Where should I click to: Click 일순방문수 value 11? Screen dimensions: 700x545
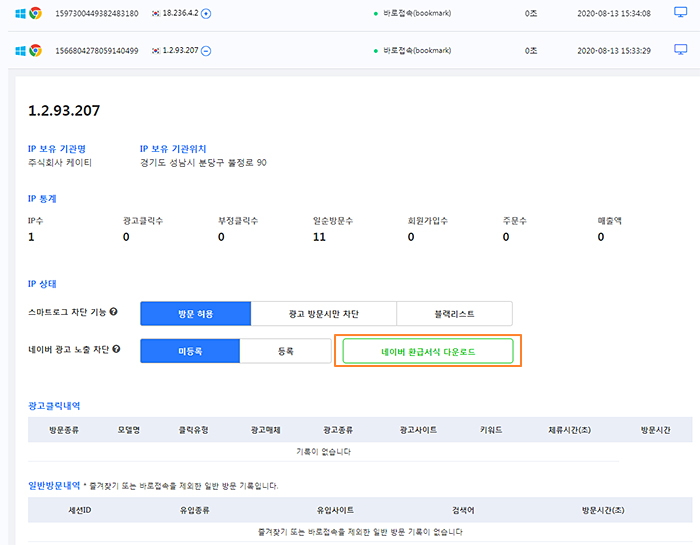click(319, 237)
